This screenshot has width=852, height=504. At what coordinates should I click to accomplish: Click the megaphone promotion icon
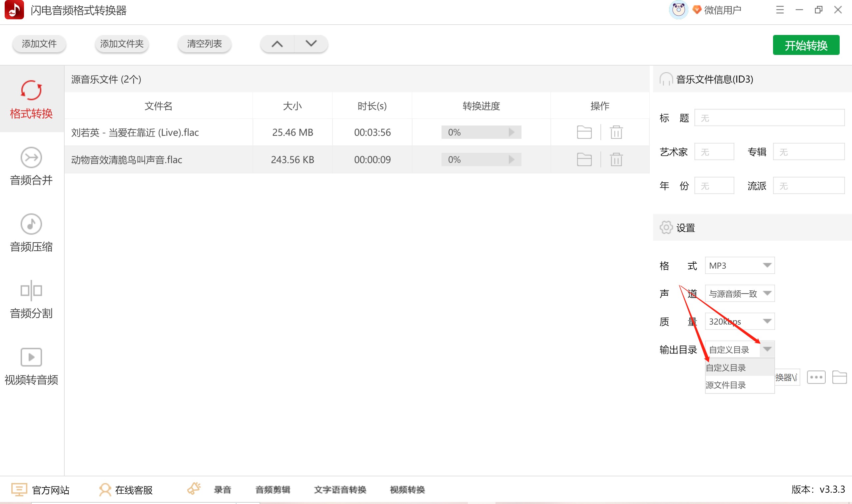pyautogui.click(x=194, y=488)
